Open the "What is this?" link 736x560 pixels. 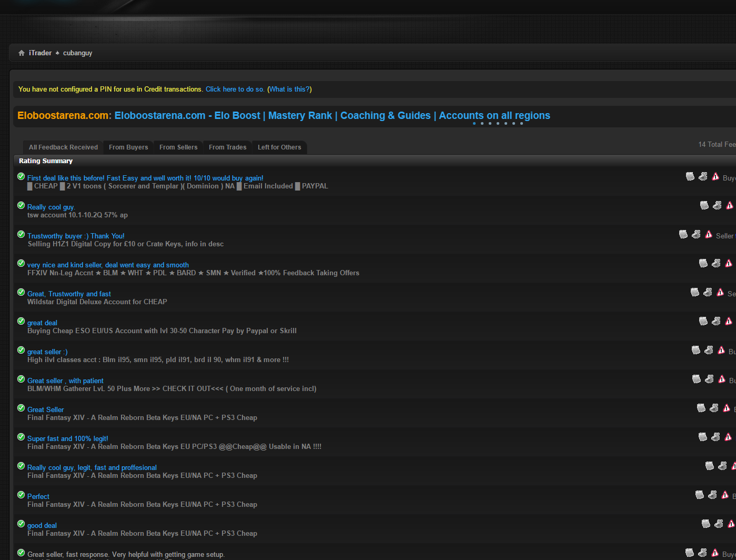[x=290, y=89]
